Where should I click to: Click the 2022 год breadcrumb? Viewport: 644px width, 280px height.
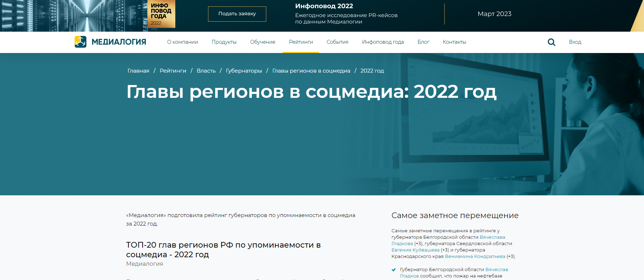[372, 71]
